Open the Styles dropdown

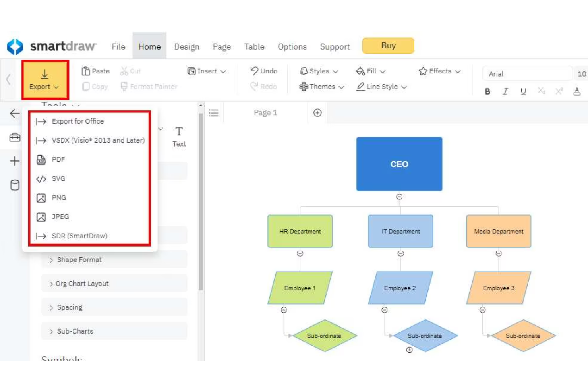point(319,71)
